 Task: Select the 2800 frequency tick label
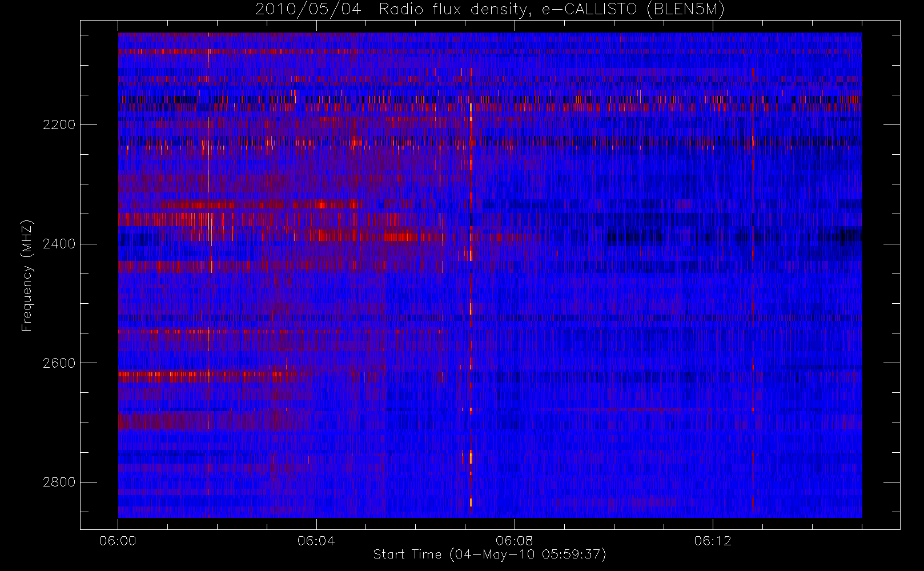[x=59, y=482]
